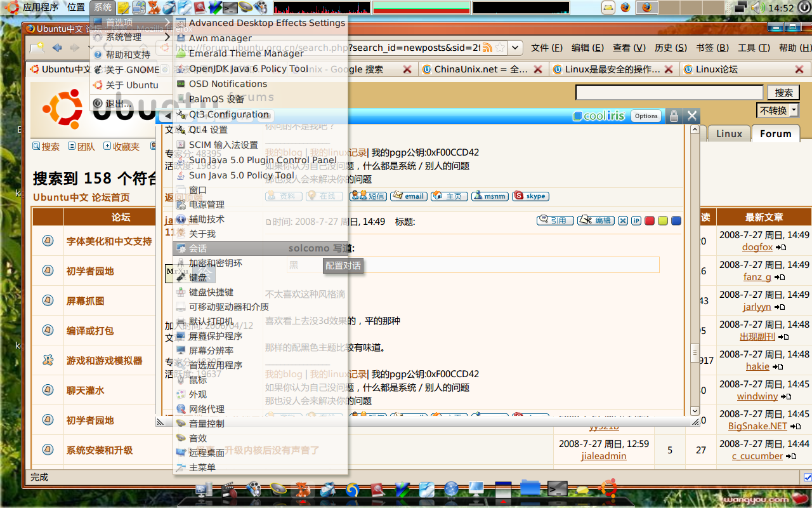The width and height of the screenshot is (812, 508).
Task: Toggle the Cooliris preview lock icon
Action: [x=674, y=116]
